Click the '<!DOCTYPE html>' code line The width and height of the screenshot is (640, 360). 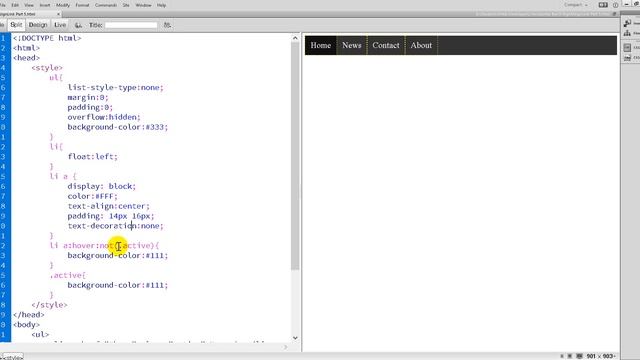(x=47, y=38)
